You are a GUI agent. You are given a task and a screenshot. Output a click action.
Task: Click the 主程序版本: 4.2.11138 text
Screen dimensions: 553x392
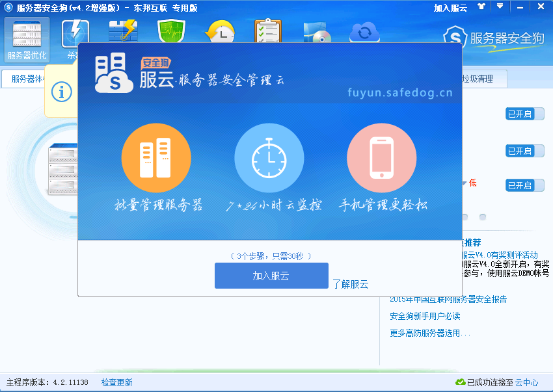click(47, 382)
